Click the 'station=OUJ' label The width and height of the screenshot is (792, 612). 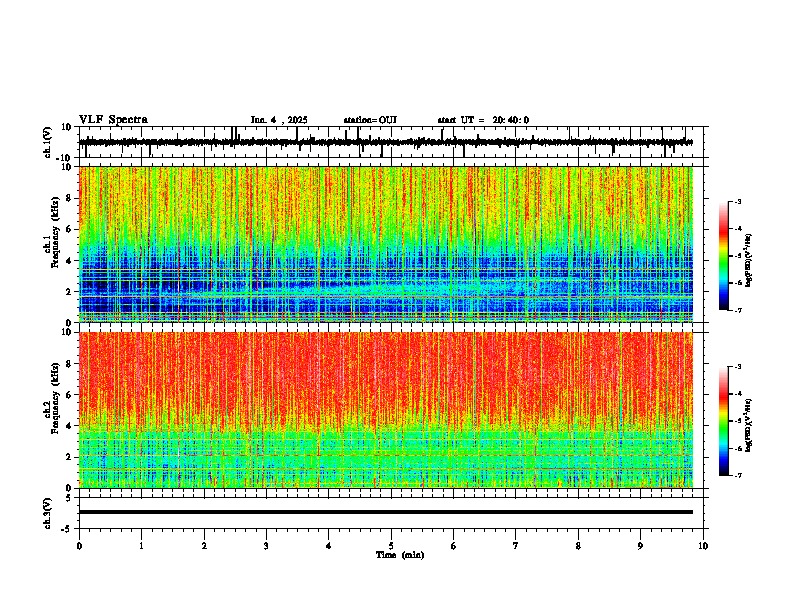(370, 120)
